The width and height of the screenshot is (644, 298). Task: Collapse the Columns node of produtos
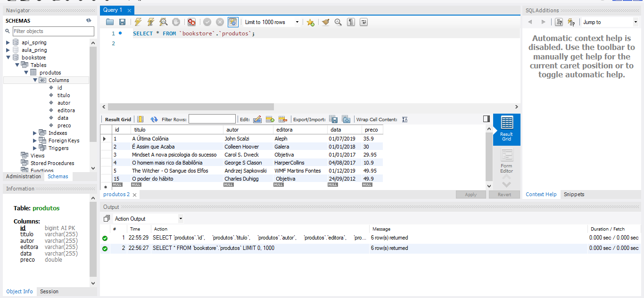(x=35, y=80)
